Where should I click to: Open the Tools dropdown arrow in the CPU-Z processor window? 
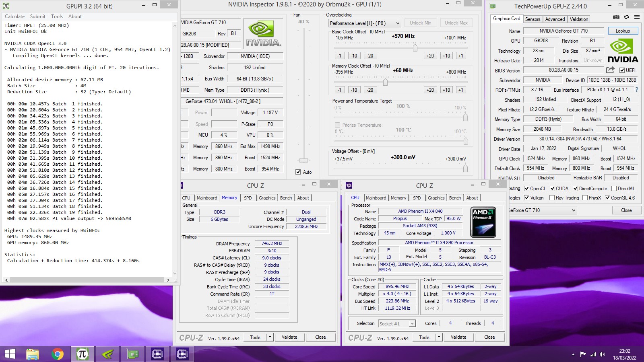439,337
